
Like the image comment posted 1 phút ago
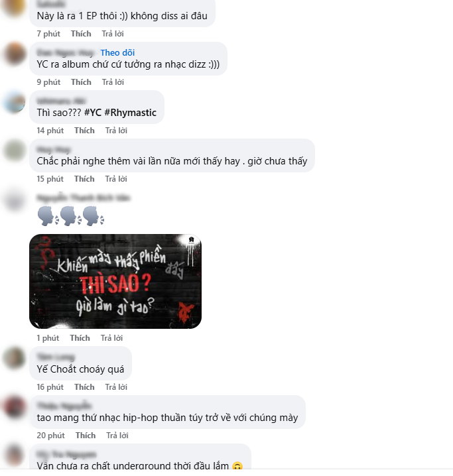[80, 338]
